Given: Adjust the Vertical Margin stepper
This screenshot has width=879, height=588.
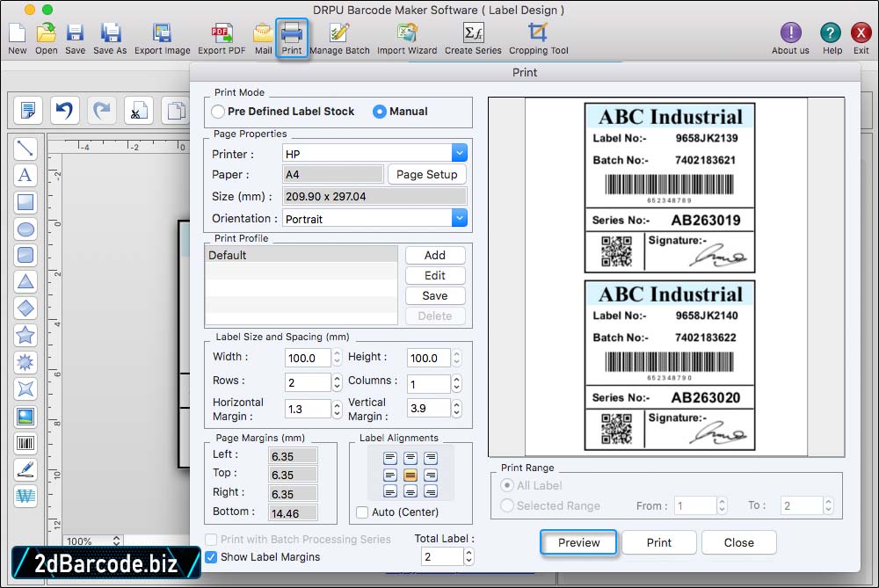Looking at the screenshot, I should coord(457,408).
